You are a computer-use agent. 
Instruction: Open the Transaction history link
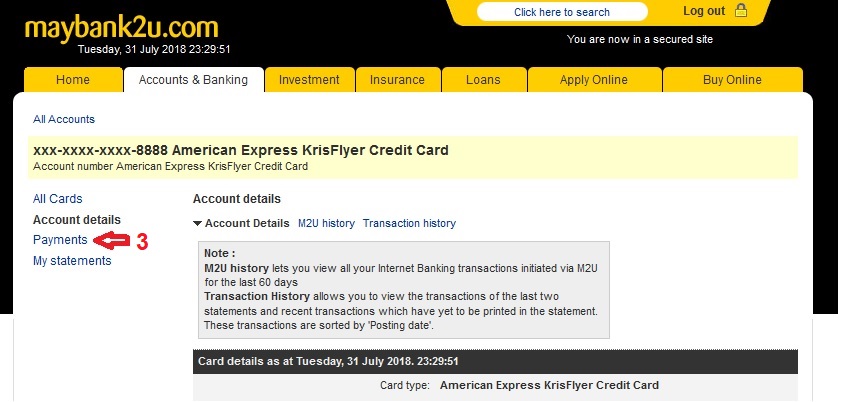(409, 223)
